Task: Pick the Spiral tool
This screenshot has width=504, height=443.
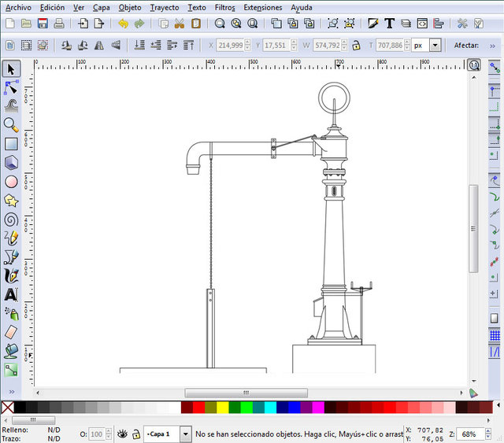Action: (11, 220)
